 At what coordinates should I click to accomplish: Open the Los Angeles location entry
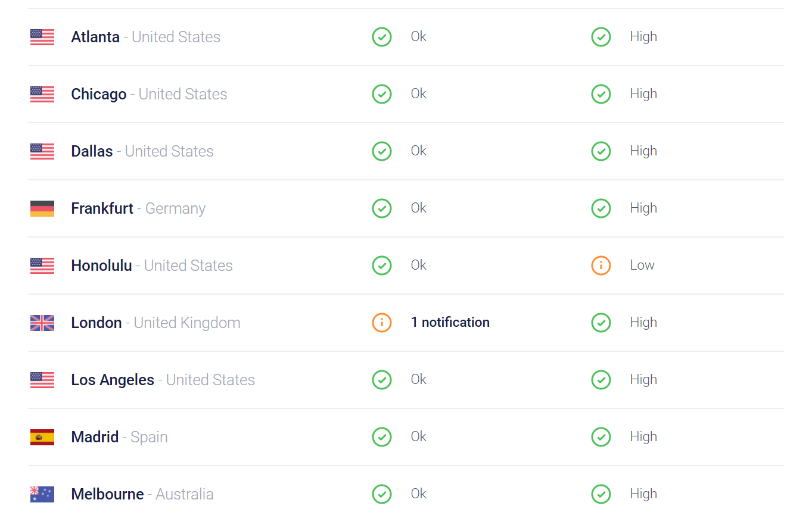113,380
